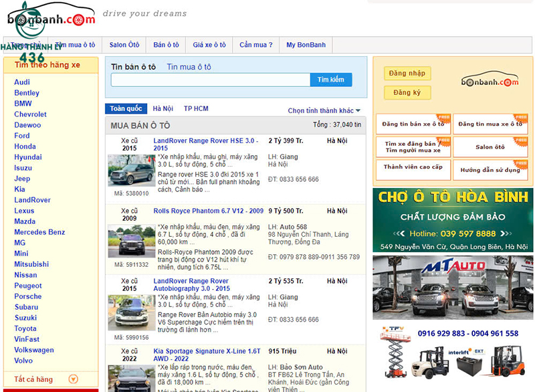This screenshot has width=535, height=392.
Task: Filter by Kia brand
Action: click(x=19, y=189)
